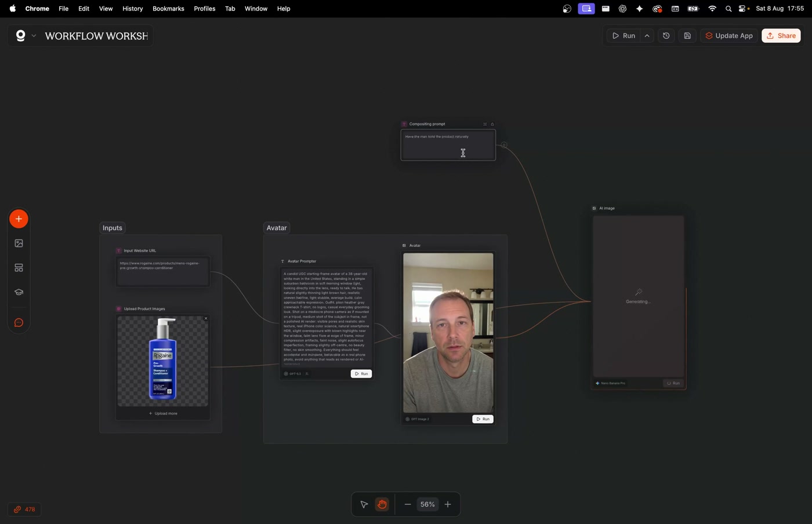This screenshot has height=524, width=812.
Task: Remove the Rogaine product image with X
Action: coord(206,318)
